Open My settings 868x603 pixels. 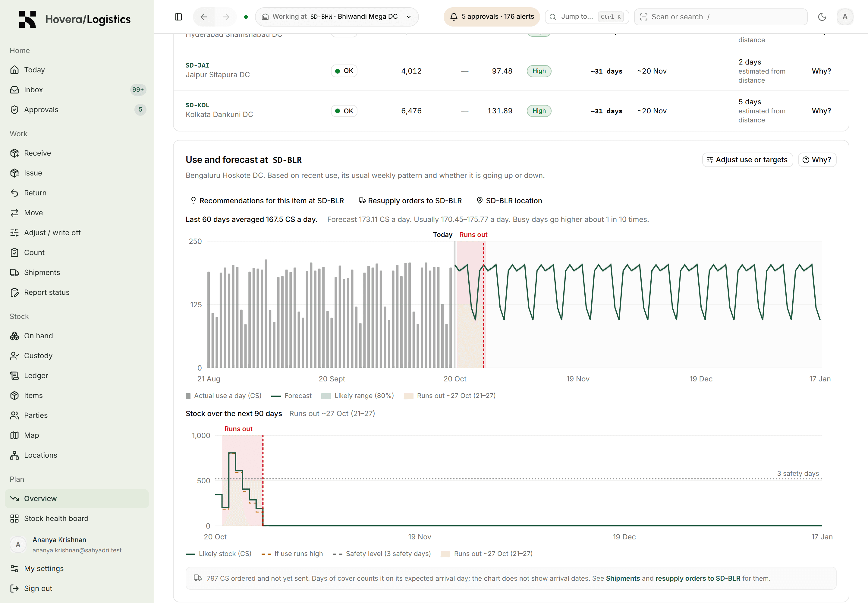coord(77,569)
